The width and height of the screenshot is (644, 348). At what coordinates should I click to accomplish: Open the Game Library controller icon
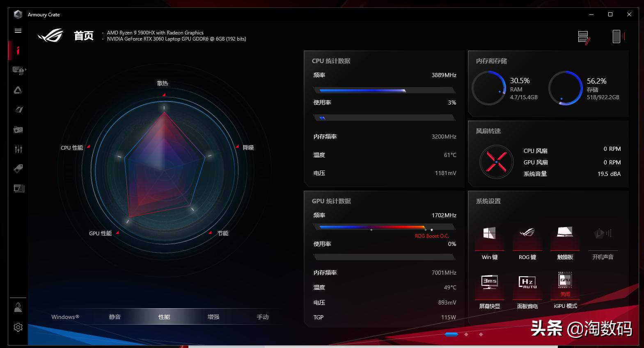18,130
